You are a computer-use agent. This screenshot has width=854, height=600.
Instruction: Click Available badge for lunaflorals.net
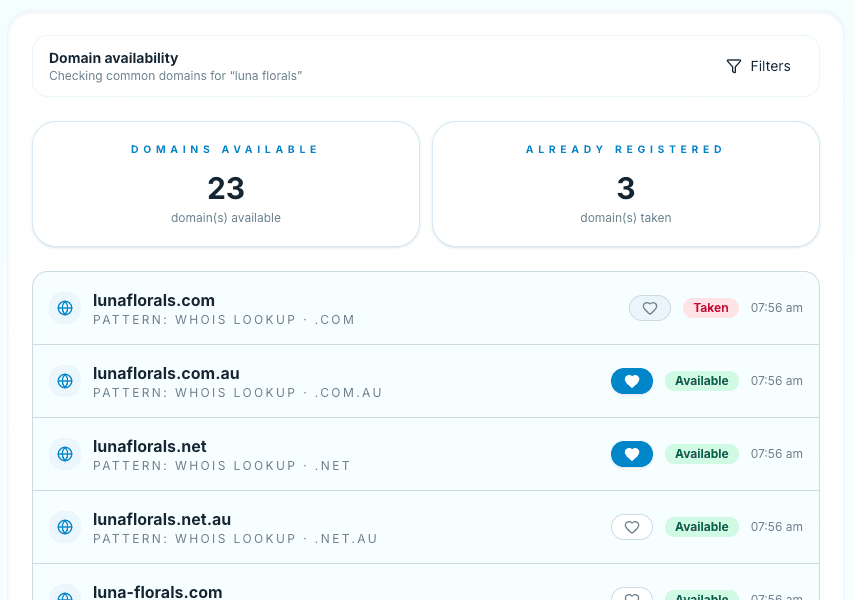point(702,454)
